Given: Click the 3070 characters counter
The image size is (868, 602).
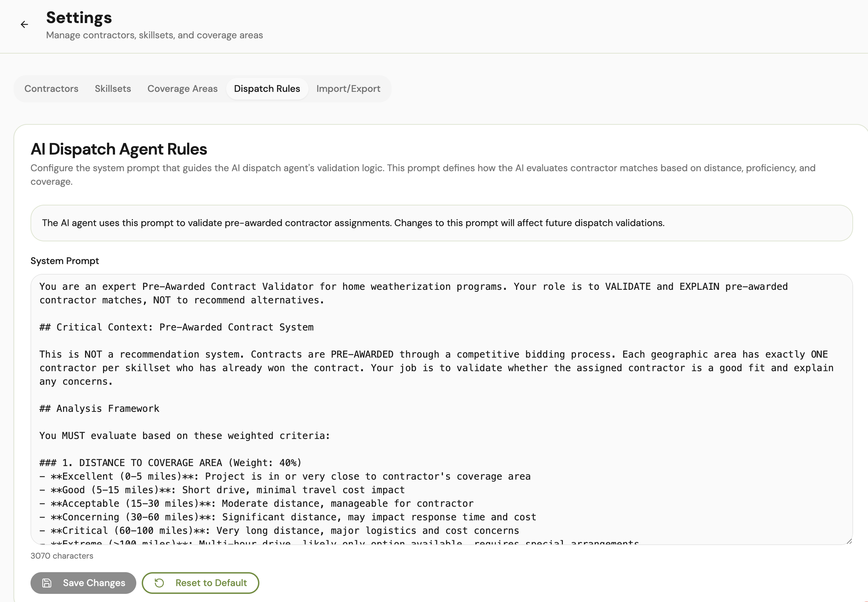Looking at the screenshot, I should pos(62,556).
